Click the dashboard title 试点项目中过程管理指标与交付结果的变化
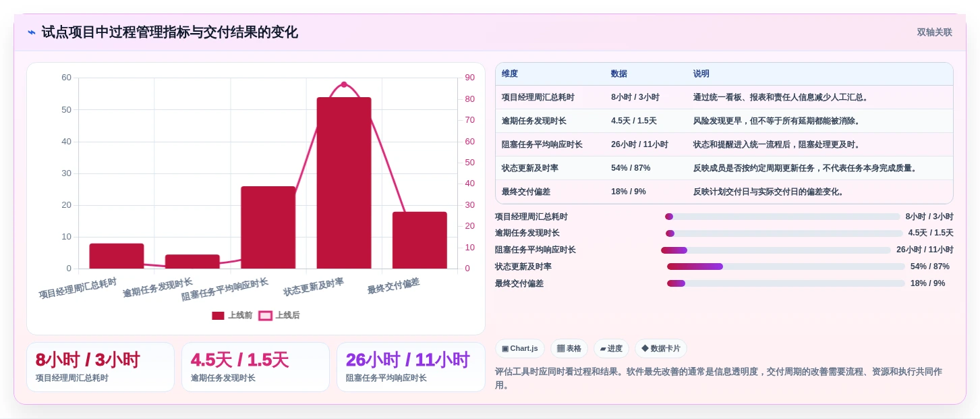This screenshot has width=980, height=419. coord(170,32)
